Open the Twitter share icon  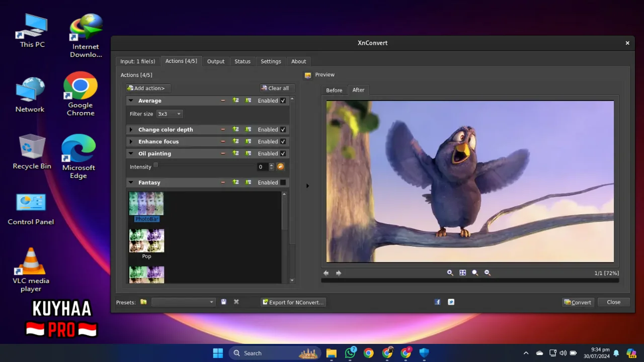pos(451,302)
